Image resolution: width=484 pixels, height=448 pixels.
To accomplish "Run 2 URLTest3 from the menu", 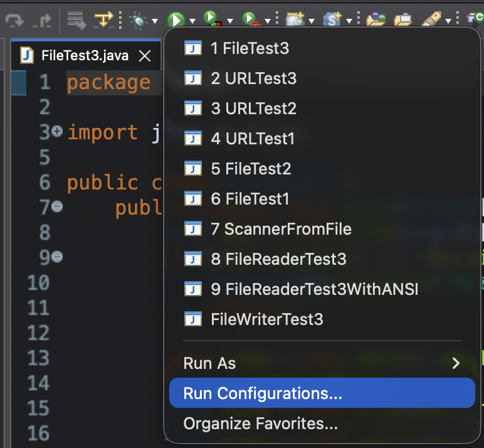I will coord(322,78).
